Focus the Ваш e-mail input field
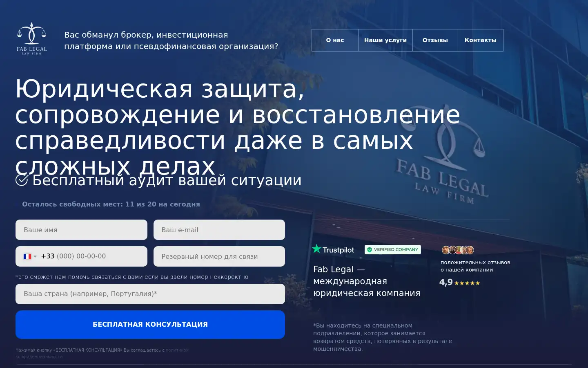 pos(219,230)
